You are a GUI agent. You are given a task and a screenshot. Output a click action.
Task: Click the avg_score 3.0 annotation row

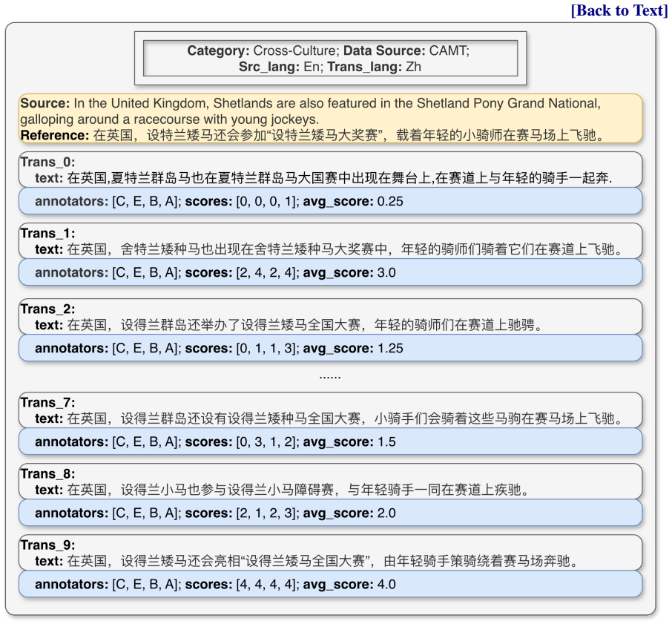[x=330, y=272]
